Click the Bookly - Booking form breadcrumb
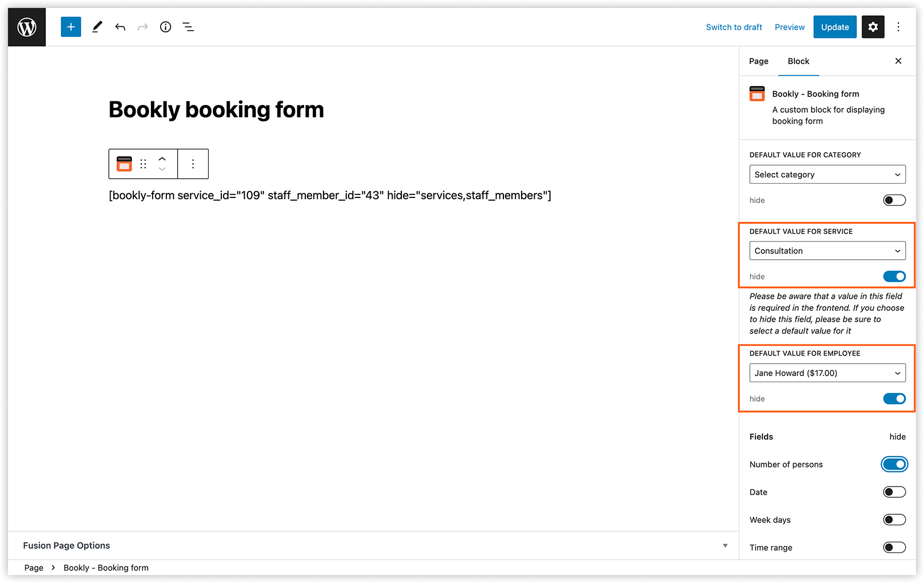 (x=106, y=568)
